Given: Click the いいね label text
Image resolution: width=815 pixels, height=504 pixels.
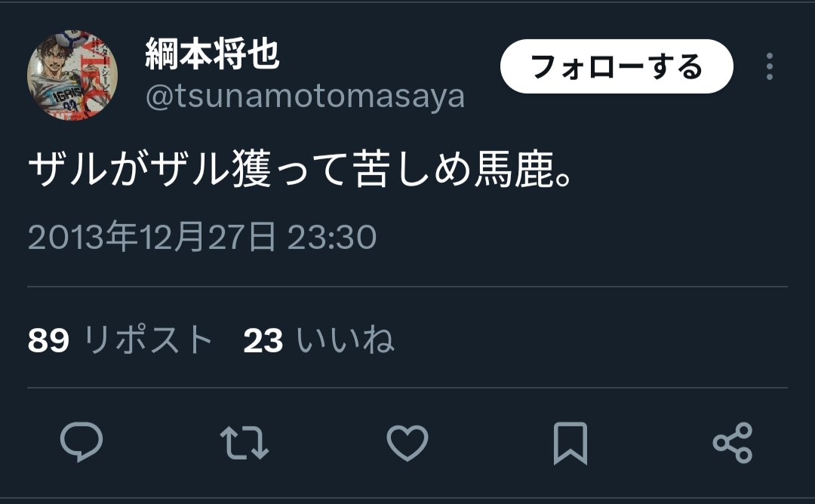Looking at the screenshot, I should pyautogui.click(x=346, y=340).
